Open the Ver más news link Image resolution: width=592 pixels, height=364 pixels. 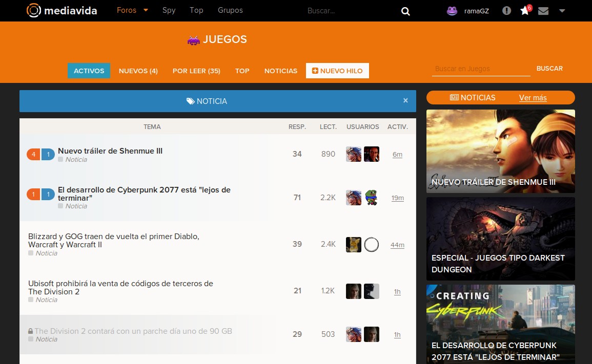point(533,98)
